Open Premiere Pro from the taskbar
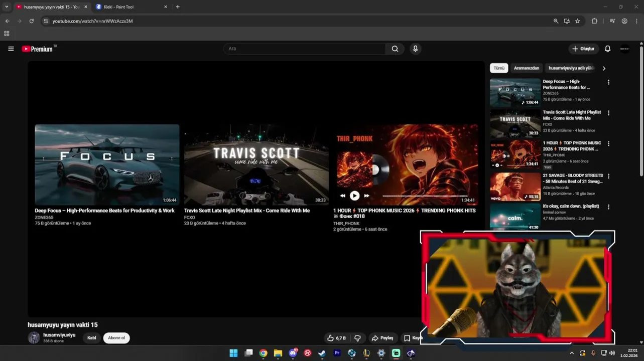644x361 pixels. point(337,353)
